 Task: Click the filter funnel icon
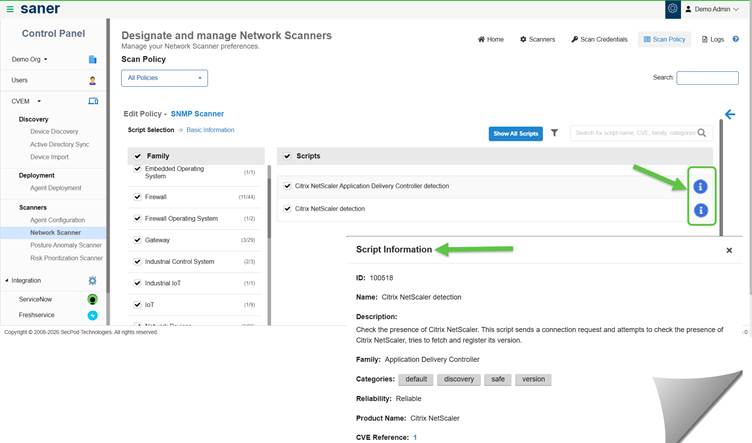[555, 132]
